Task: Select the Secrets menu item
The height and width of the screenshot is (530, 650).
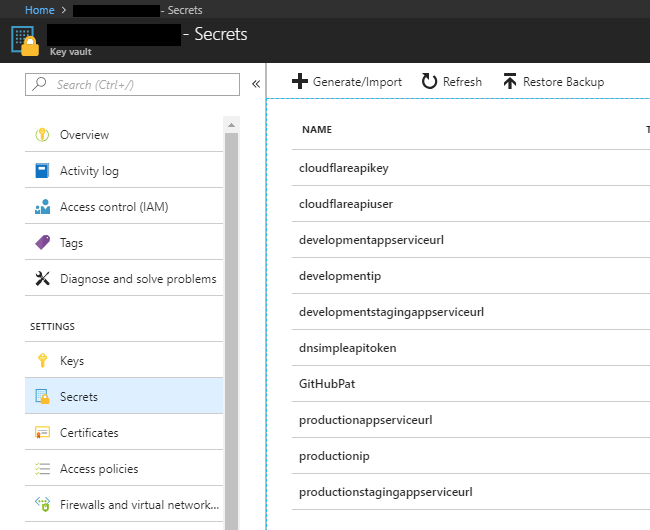Action: (124, 397)
